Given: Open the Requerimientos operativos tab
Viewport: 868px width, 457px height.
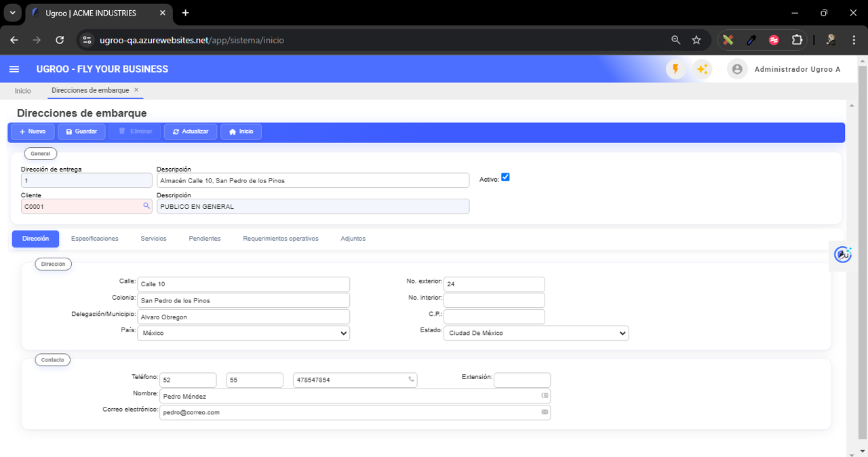Looking at the screenshot, I should [x=280, y=239].
